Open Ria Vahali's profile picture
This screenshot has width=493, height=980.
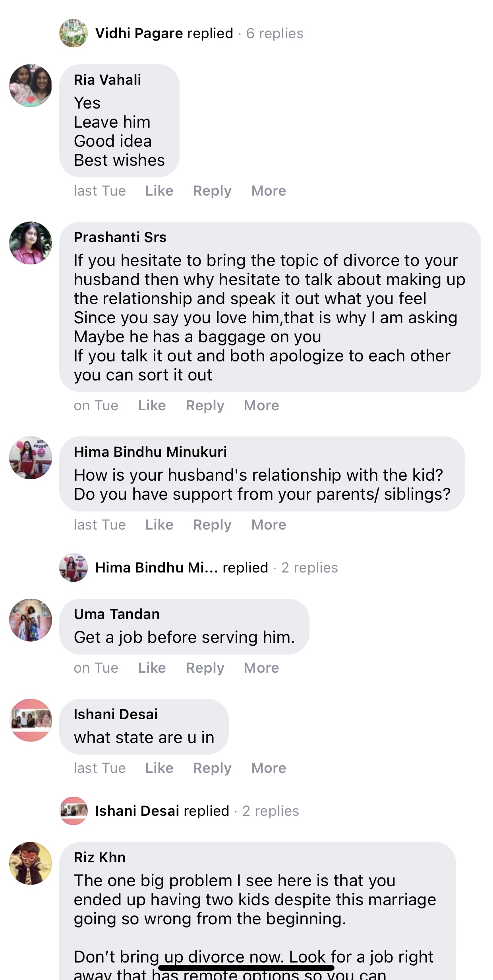tap(31, 85)
